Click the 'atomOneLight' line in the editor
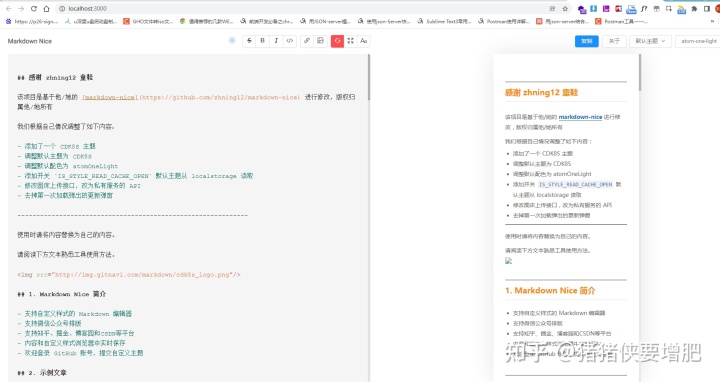 click(68, 166)
